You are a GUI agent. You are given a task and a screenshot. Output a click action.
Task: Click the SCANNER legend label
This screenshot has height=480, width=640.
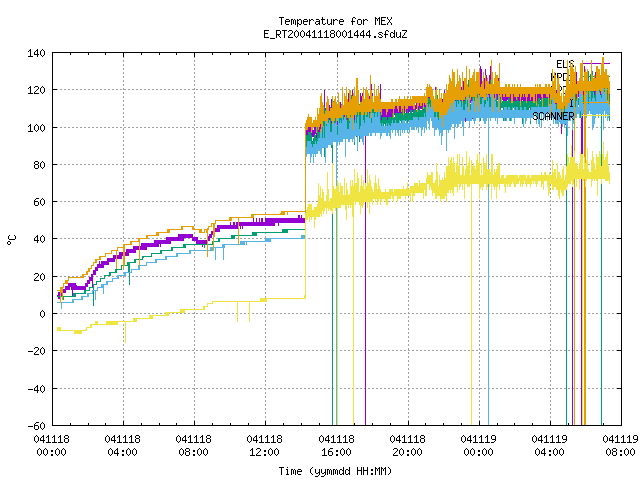pyautogui.click(x=553, y=116)
